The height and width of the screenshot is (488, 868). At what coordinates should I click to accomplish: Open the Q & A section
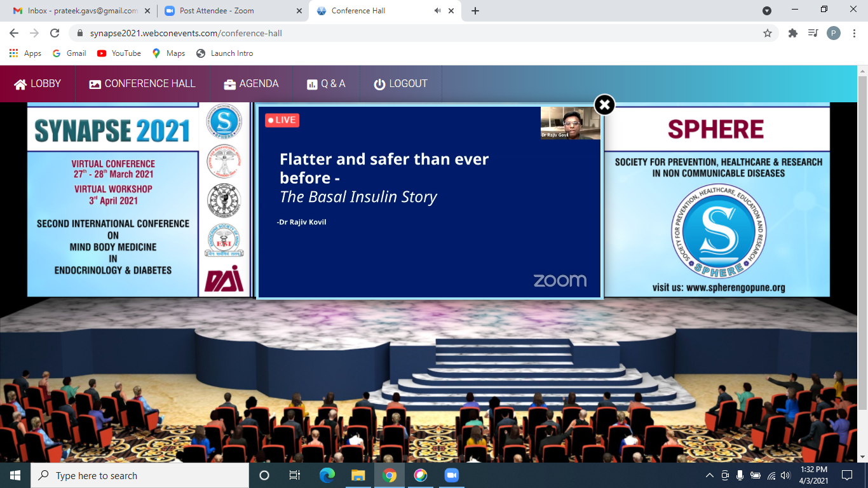tap(326, 84)
